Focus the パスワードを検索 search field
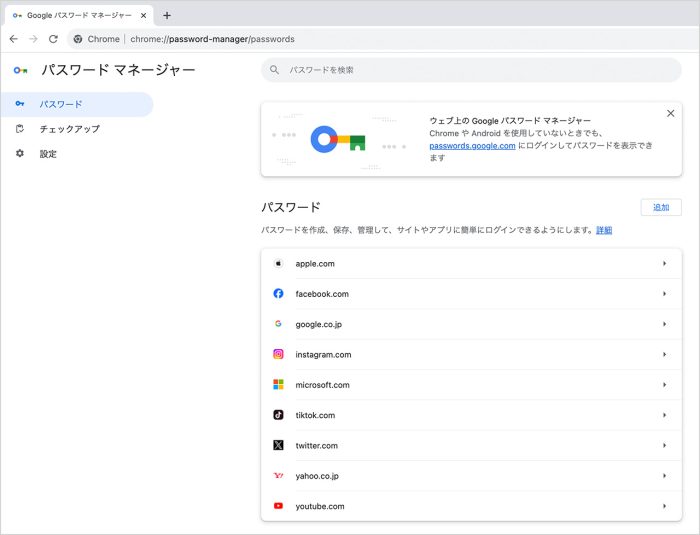700x535 pixels. click(470, 70)
